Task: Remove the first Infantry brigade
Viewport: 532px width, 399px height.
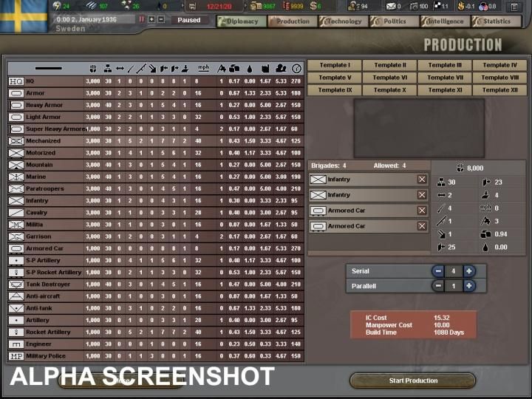Action: point(422,179)
